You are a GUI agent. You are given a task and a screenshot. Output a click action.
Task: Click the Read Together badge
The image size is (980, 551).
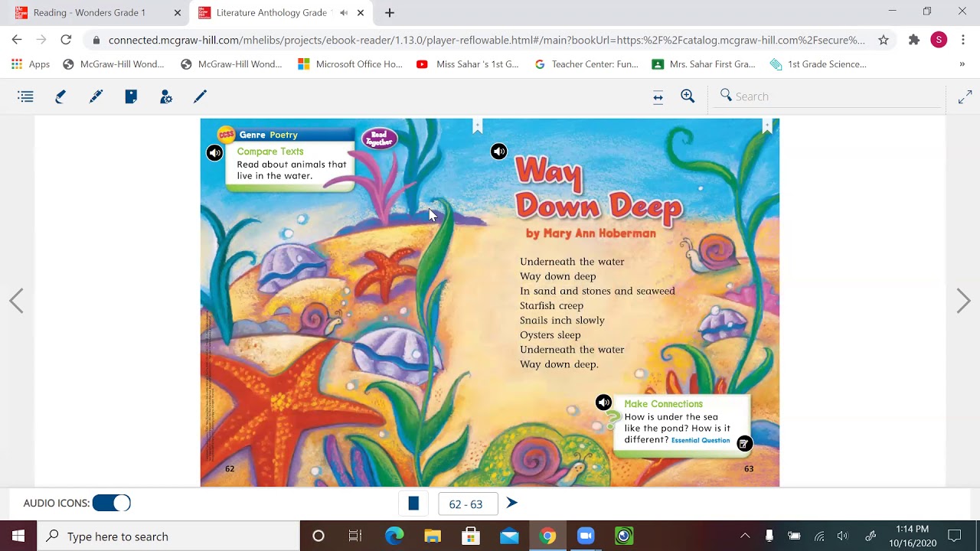379,139
